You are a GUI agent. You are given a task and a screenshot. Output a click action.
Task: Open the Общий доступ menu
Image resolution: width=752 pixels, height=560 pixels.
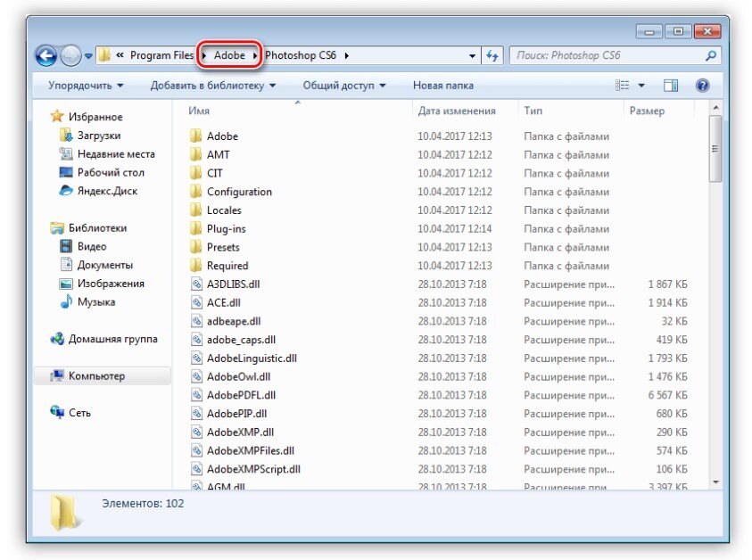(343, 86)
